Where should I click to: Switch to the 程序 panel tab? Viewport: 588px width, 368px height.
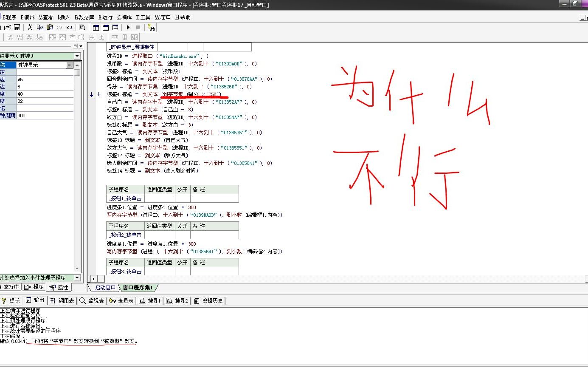coord(34,287)
